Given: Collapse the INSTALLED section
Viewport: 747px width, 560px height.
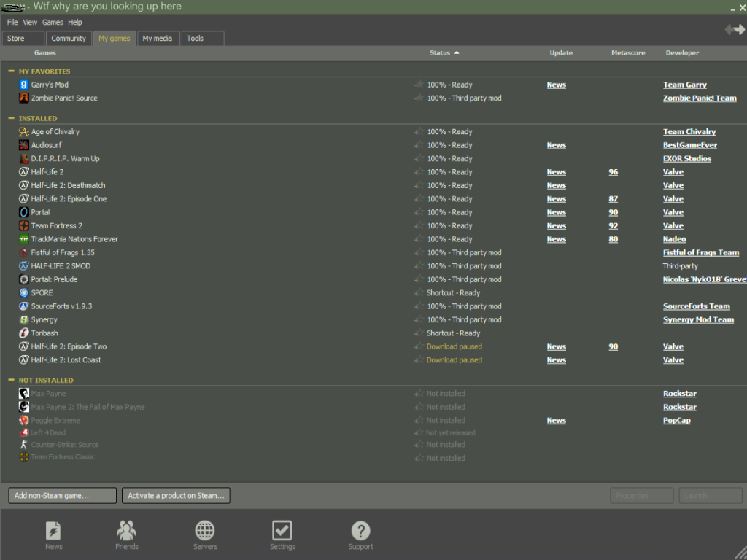Looking at the screenshot, I should pos(12,118).
